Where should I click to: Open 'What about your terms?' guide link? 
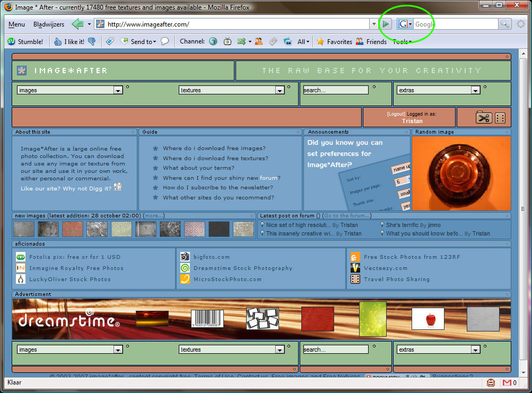coord(198,168)
